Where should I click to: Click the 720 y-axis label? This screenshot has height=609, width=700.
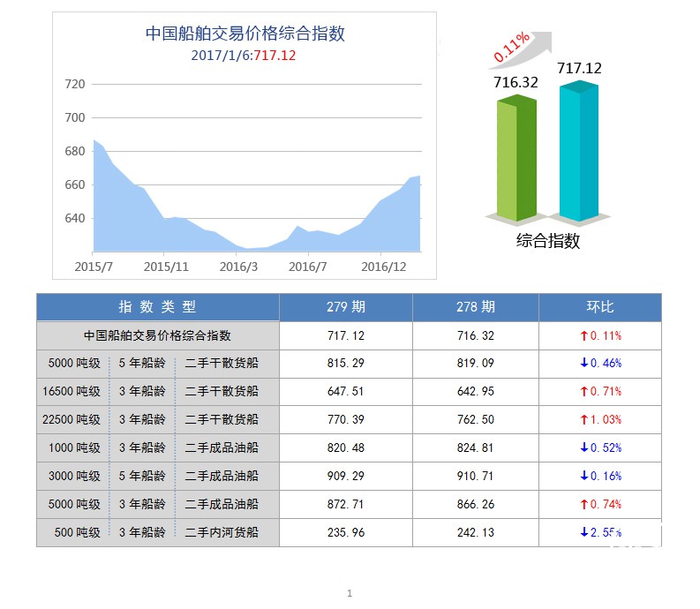(74, 84)
